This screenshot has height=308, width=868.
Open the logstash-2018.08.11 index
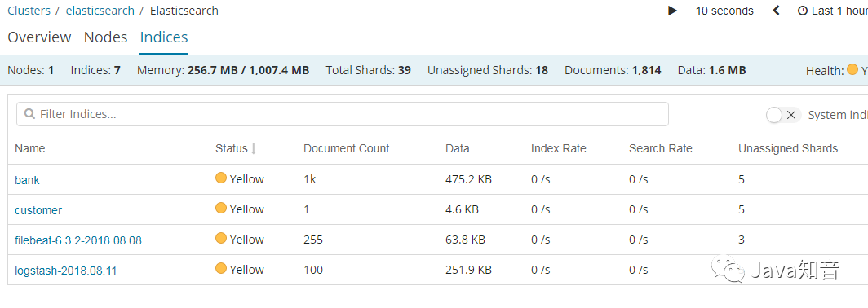pyautogui.click(x=66, y=271)
